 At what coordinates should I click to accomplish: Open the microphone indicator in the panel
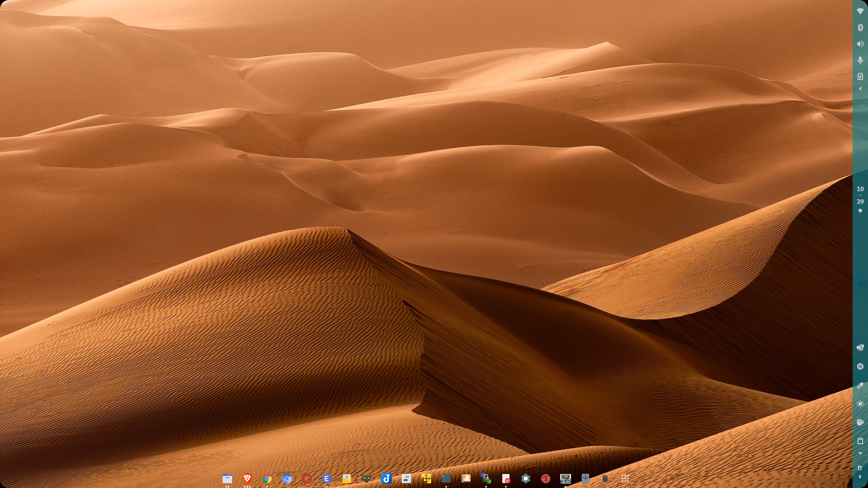860,60
